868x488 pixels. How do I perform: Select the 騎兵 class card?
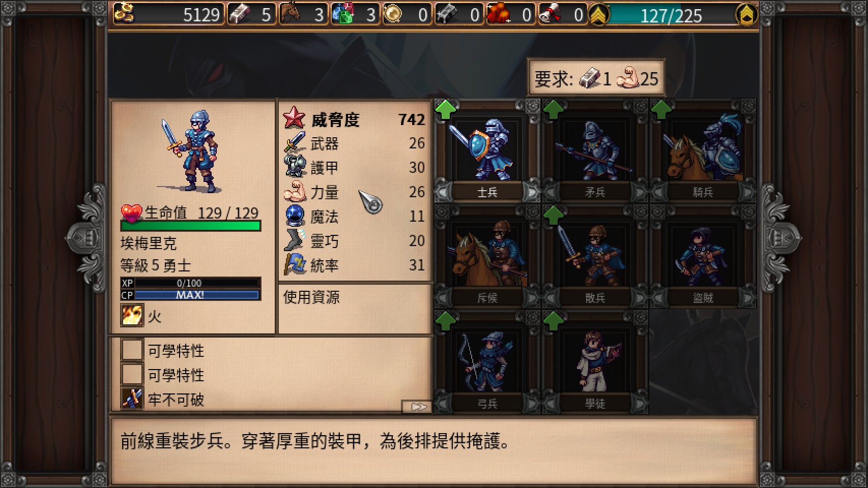tap(703, 151)
